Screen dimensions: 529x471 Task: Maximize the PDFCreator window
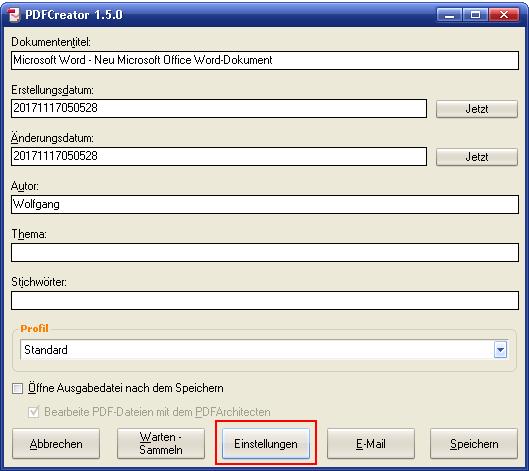[475, 15]
